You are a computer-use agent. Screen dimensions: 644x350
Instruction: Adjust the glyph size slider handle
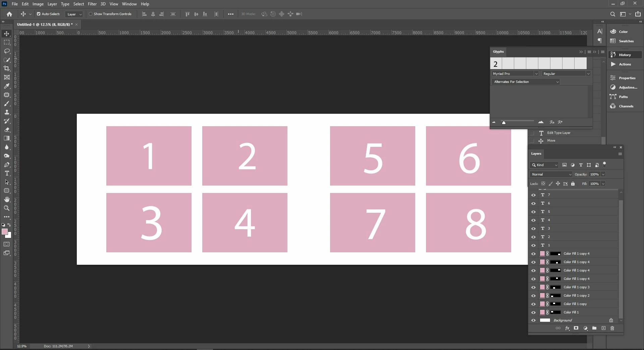coord(503,122)
